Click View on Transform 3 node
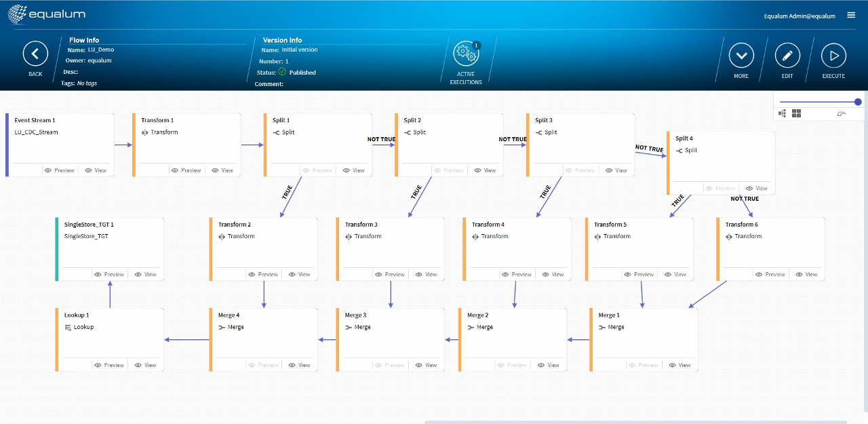This screenshot has width=868, height=424. click(x=427, y=275)
